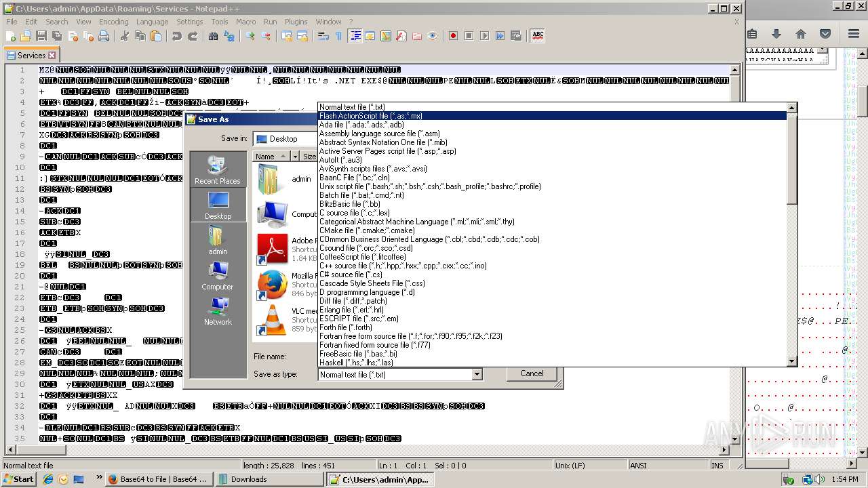Choose Cascade Style Sheets File type
This screenshot has height=488, width=868.
[553, 283]
